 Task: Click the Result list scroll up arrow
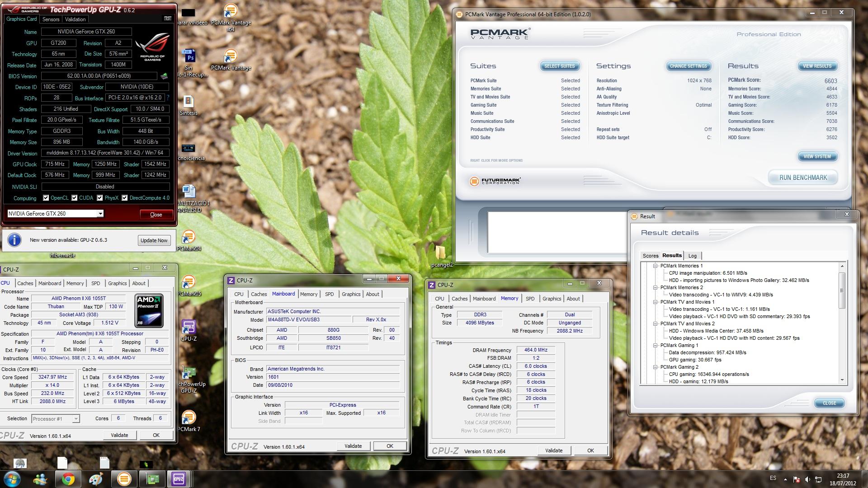pos(842,266)
